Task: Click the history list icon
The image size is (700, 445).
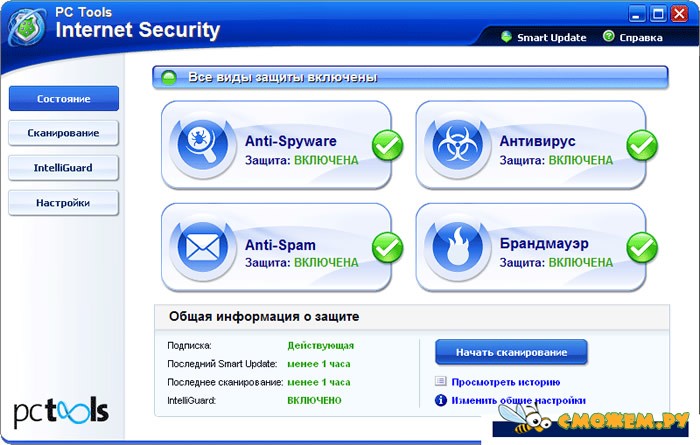Action: (x=440, y=381)
